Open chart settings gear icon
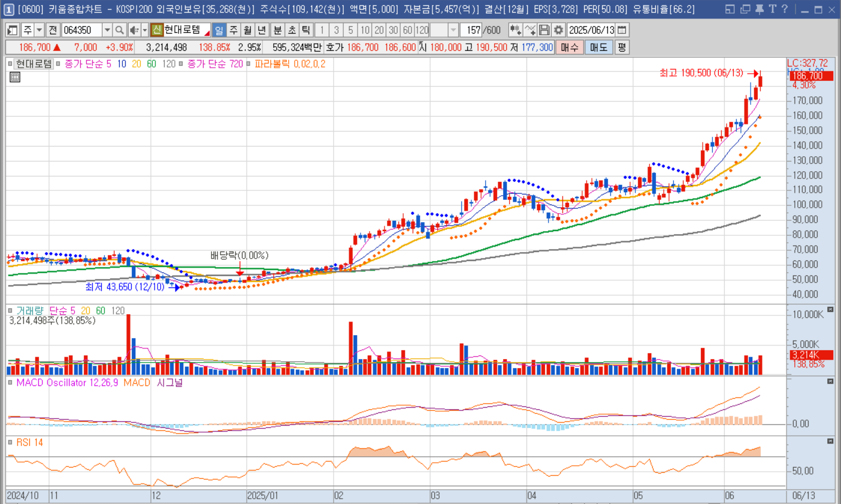This screenshot has width=841, height=504. [558, 30]
